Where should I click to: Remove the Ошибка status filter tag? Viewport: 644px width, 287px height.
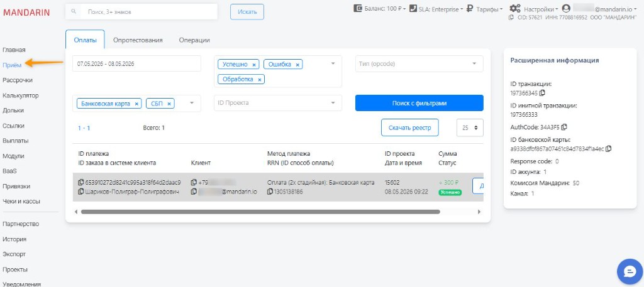tap(297, 65)
